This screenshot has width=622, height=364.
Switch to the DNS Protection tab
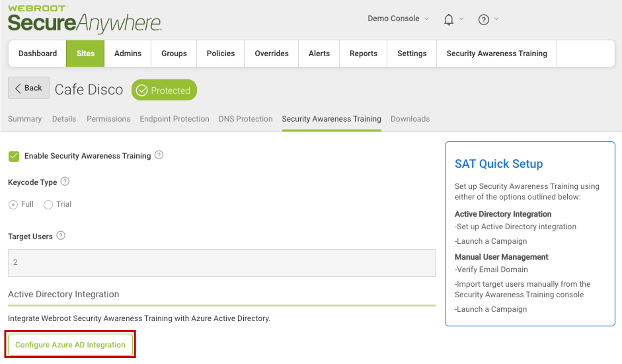tap(245, 118)
